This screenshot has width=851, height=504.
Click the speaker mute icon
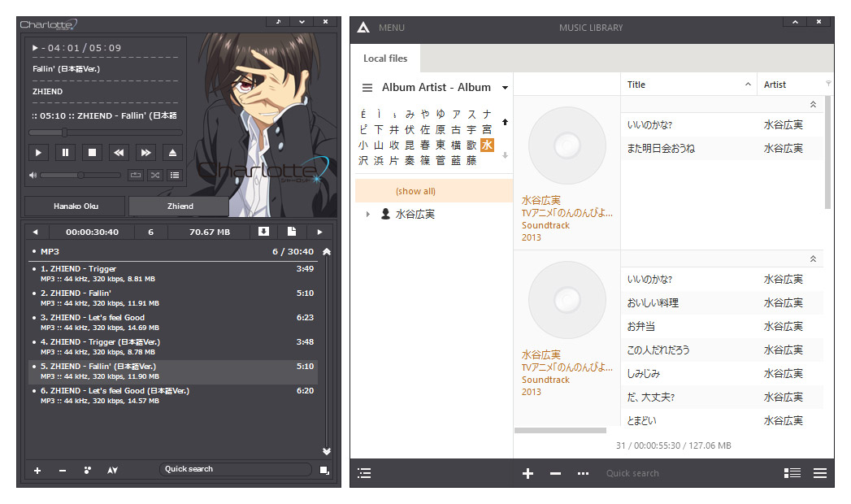[33, 176]
